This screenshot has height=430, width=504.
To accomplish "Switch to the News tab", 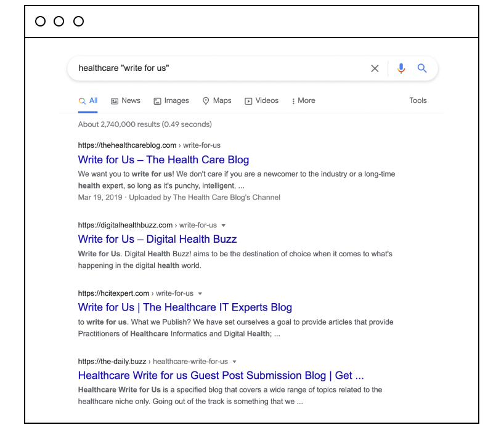I will tap(126, 101).
